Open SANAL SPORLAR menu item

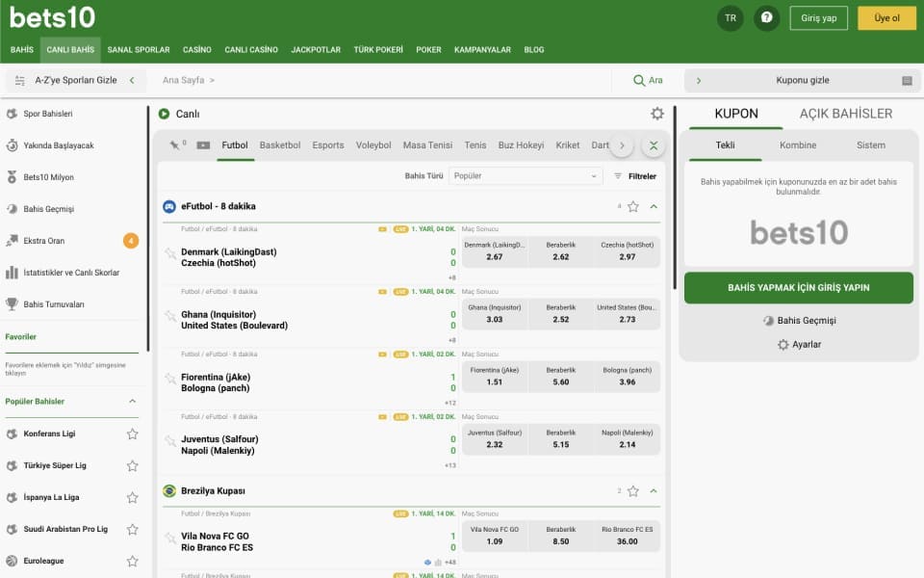coord(139,49)
